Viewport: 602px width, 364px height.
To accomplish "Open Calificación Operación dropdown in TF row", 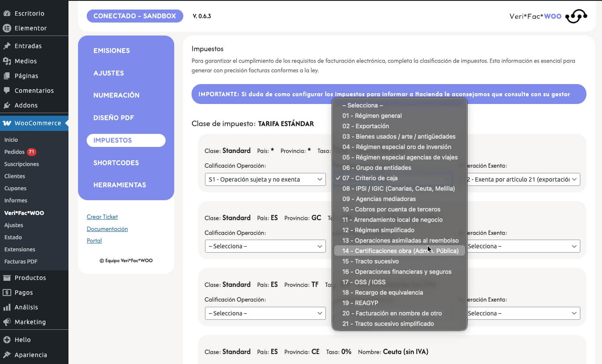I will coord(265,313).
